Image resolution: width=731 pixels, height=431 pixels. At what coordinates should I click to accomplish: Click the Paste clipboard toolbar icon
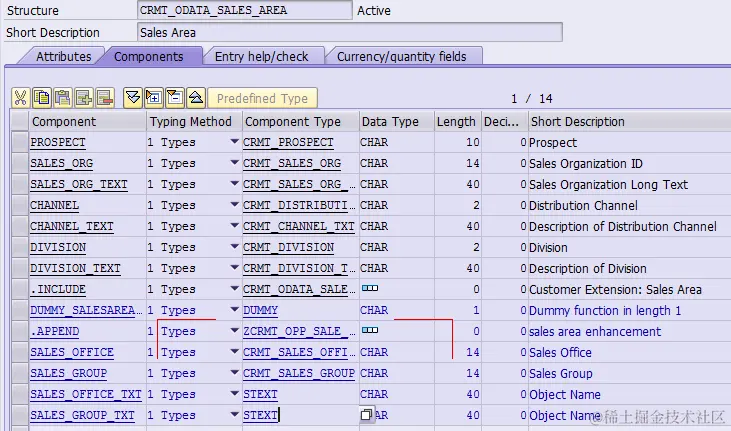pyautogui.click(x=63, y=98)
